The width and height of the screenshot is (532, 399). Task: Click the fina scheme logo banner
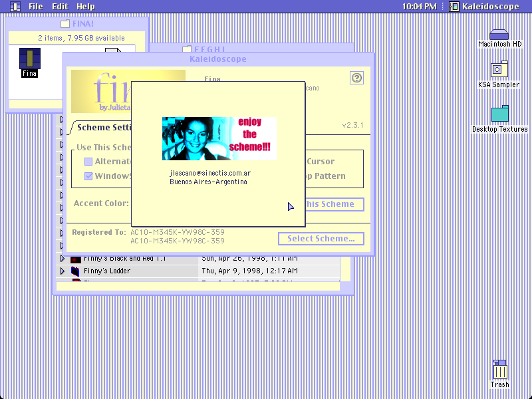(101, 91)
